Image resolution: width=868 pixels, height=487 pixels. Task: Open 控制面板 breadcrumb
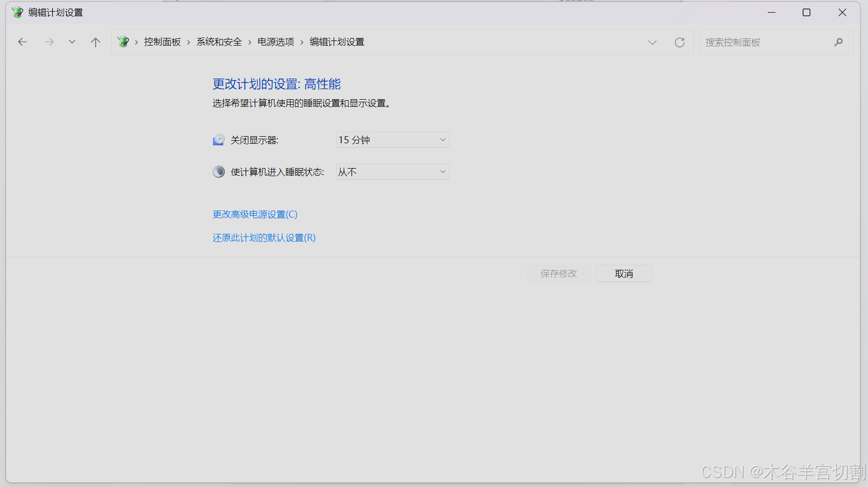162,42
